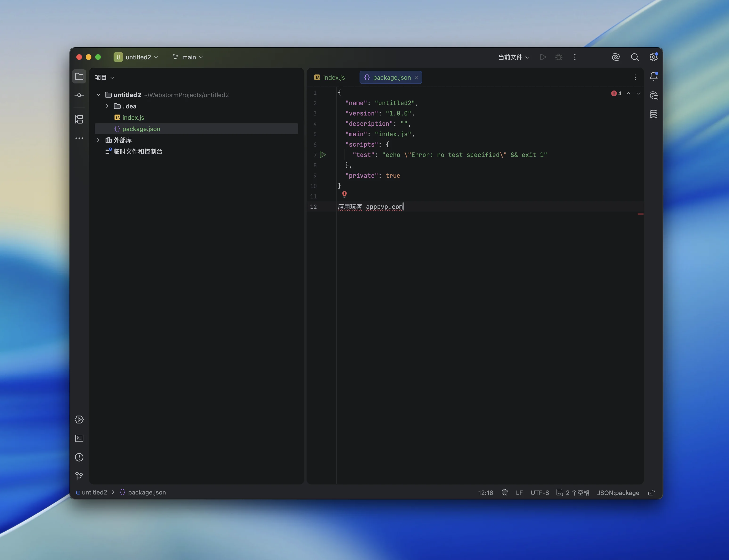Open the Git tool window

(79, 476)
